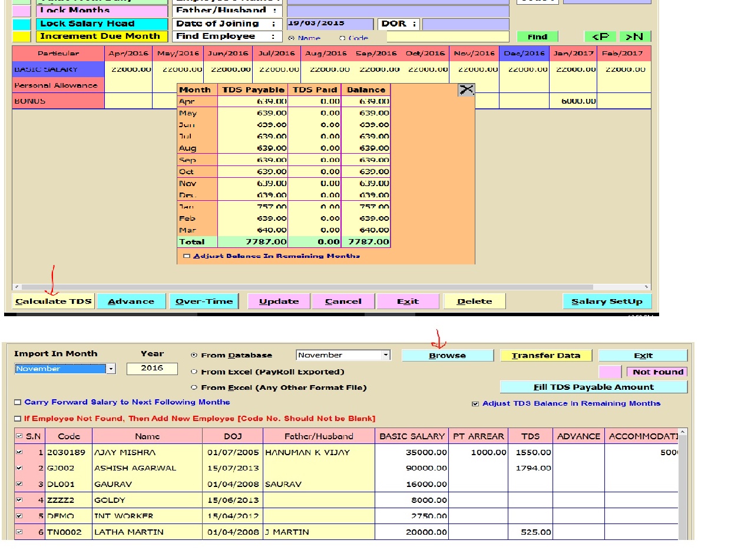The height and width of the screenshot is (560, 741).
Task: Uncheck the row checkbox for AJAY MISHRA
Action: tap(19, 452)
